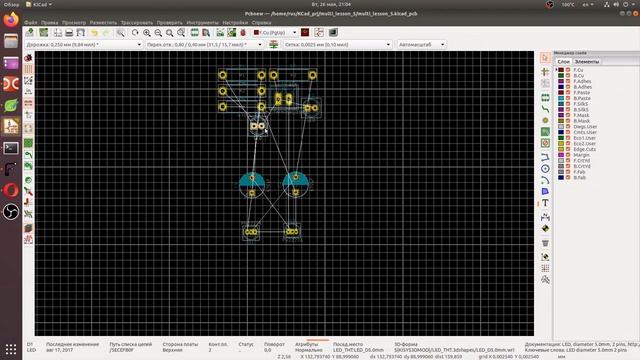Open the keyboard language indicator menu
Image resolution: width=640 pixels, height=360 pixels.
pos(588,4)
